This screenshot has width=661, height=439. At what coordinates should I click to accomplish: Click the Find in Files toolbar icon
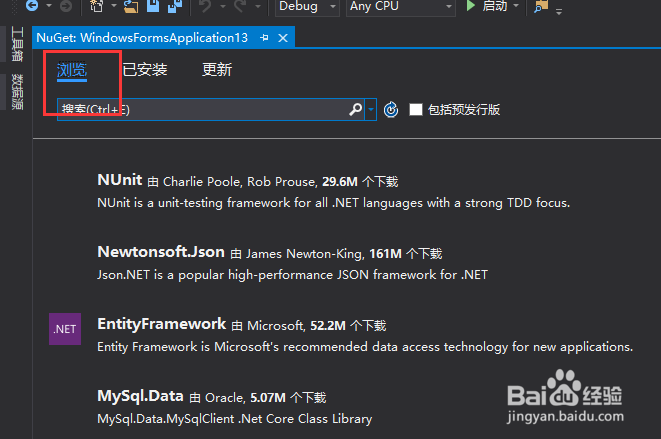point(541,6)
